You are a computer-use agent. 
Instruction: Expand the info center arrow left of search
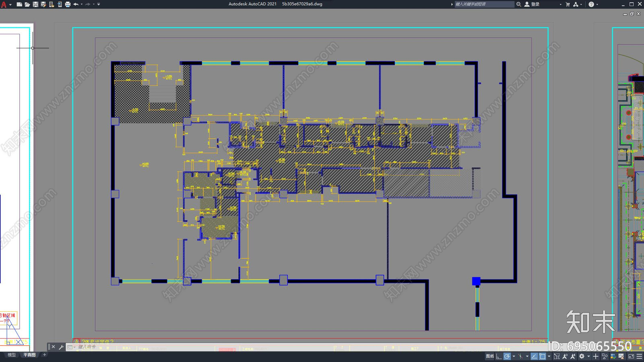[x=452, y=4]
